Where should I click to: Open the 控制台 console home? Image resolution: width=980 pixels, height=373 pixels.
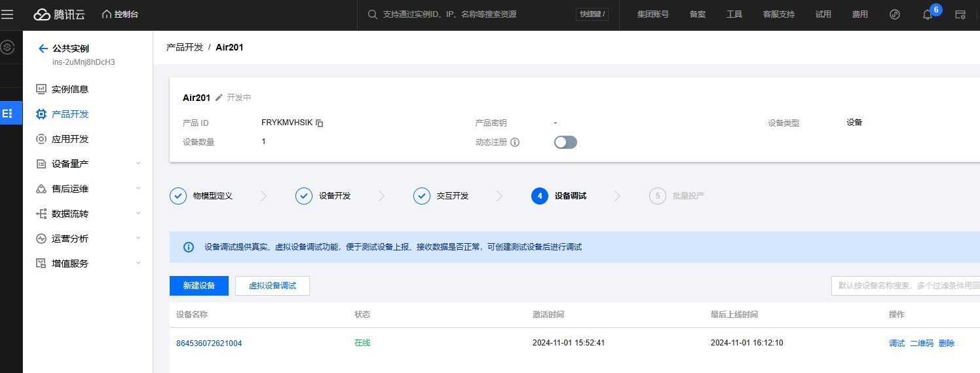(121, 14)
